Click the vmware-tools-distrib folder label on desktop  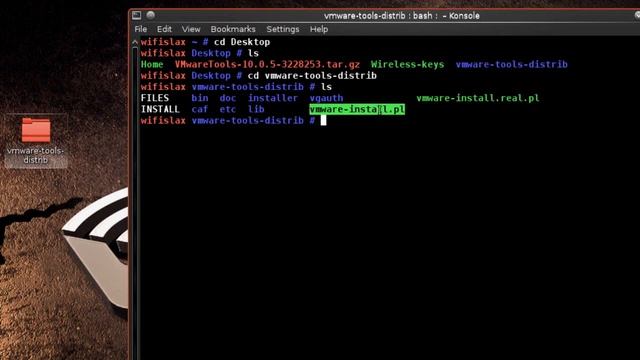[x=36, y=155]
